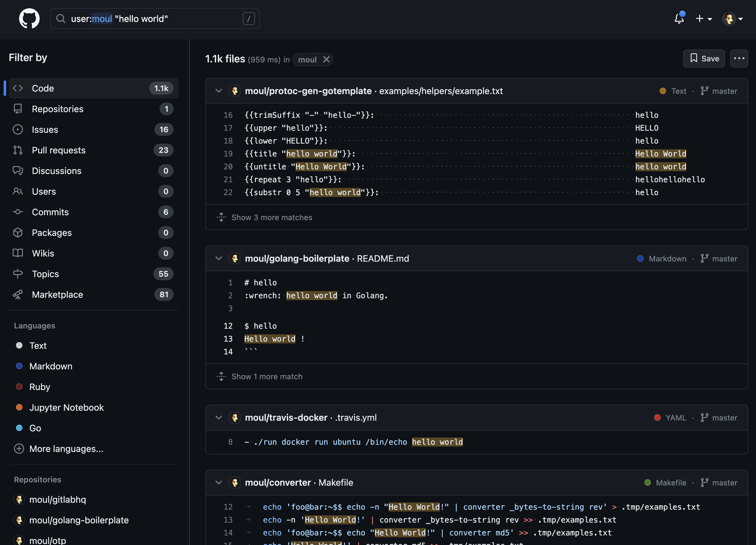Viewport: 756px width, 545px height.
Task: Open the GitHub home logo
Action: pos(29,19)
